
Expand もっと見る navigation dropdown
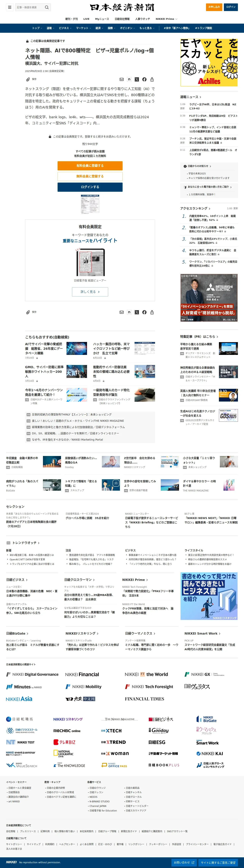click(147, 28)
